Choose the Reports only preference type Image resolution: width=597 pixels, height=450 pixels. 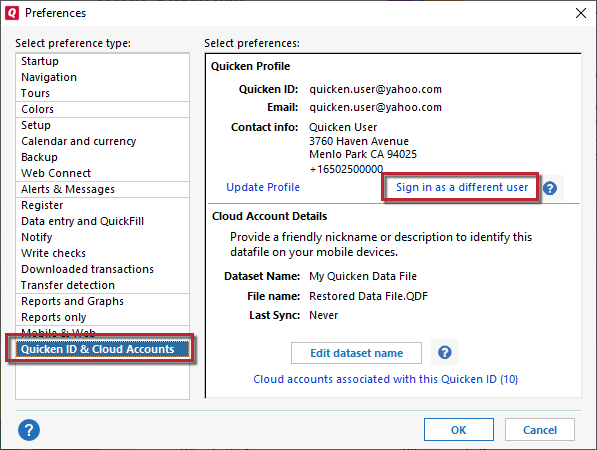(x=102, y=317)
